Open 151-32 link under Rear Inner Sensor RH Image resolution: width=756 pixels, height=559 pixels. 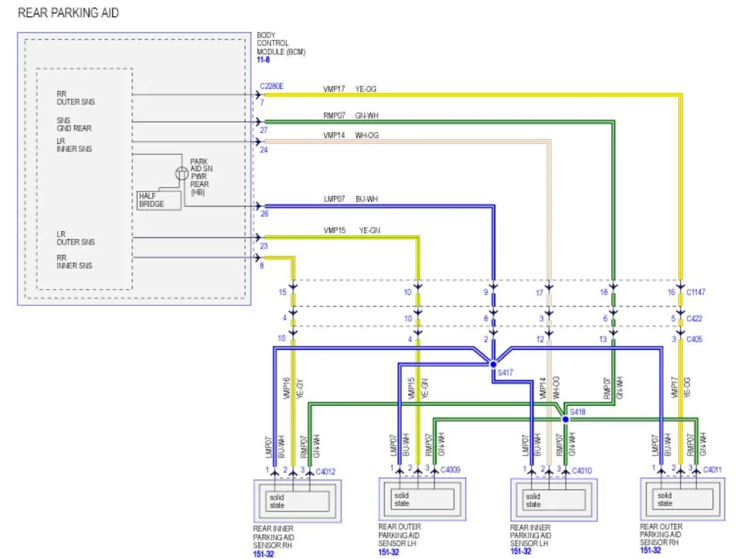[x=264, y=554]
